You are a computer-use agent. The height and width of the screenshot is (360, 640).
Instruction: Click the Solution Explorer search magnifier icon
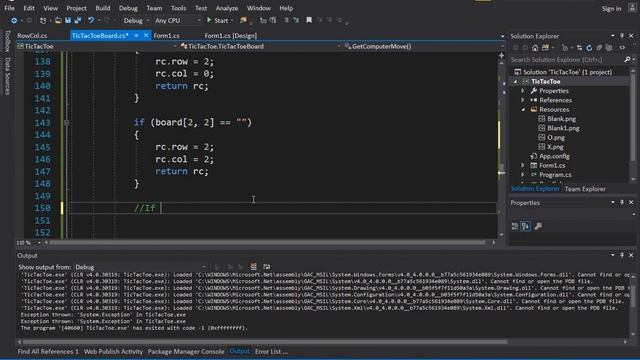627,60
